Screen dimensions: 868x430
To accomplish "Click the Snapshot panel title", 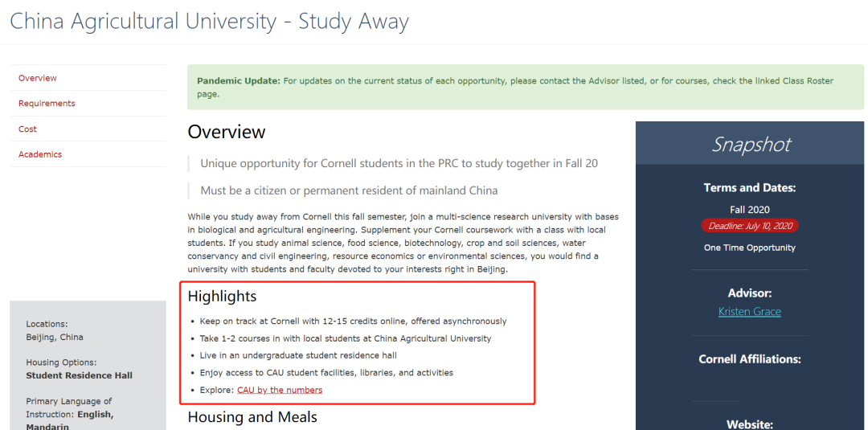I will (750, 145).
